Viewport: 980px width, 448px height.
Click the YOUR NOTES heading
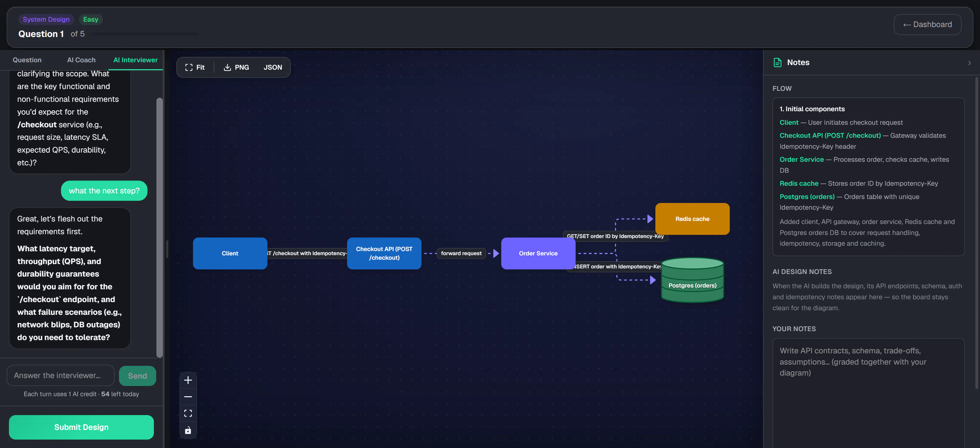tap(794, 329)
